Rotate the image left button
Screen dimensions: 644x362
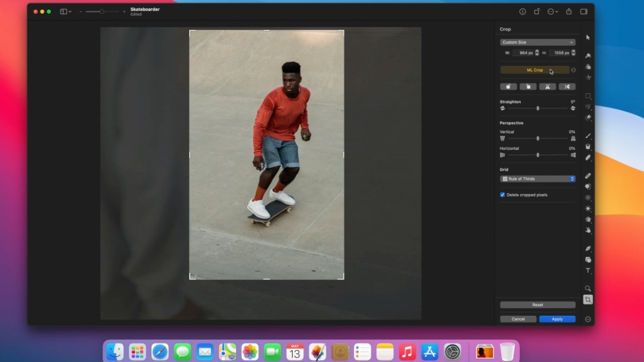click(508, 86)
